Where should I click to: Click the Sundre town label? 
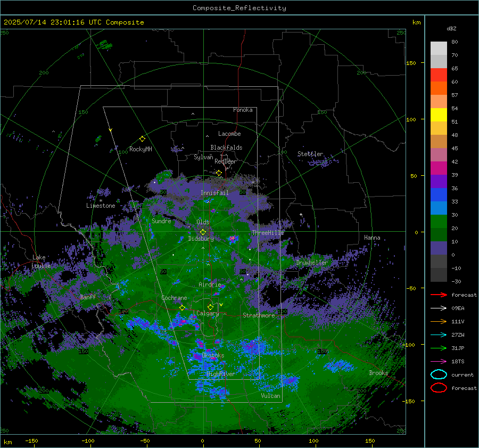161,221
